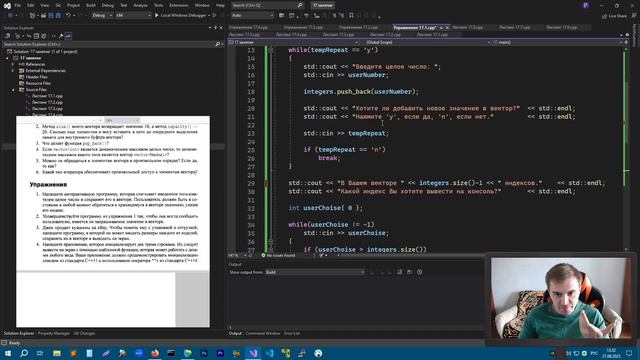Open the main() member dropdown
Image resolution: width=640 pixels, height=360 pixels.
(x=557, y=42)
